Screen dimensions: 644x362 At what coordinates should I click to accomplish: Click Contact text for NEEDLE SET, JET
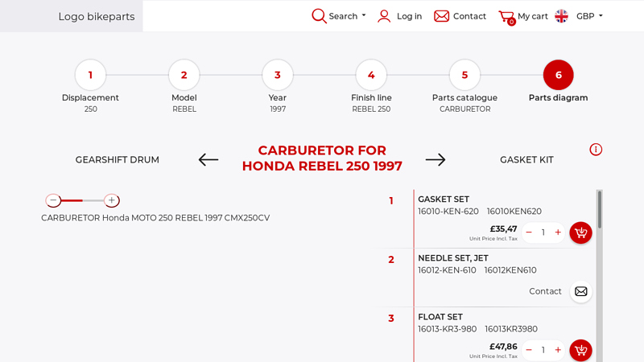(545, 291)
